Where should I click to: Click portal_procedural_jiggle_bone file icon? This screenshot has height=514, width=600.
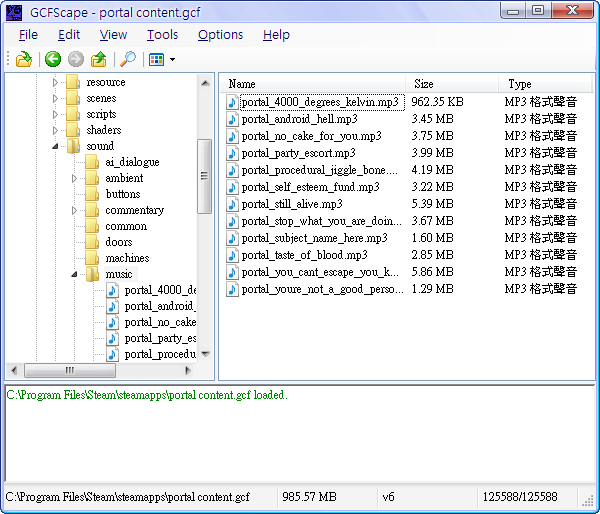click(x=232, y=170)
